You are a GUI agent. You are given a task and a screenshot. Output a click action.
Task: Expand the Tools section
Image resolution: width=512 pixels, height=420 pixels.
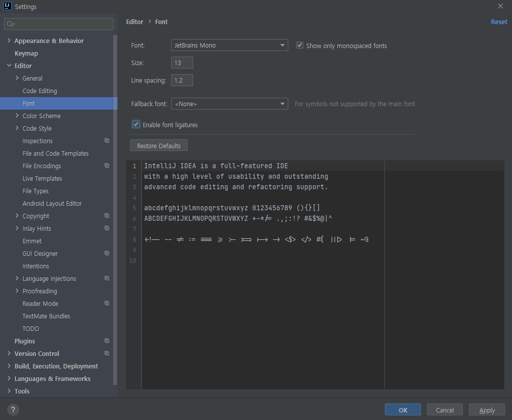pos(9,391)
